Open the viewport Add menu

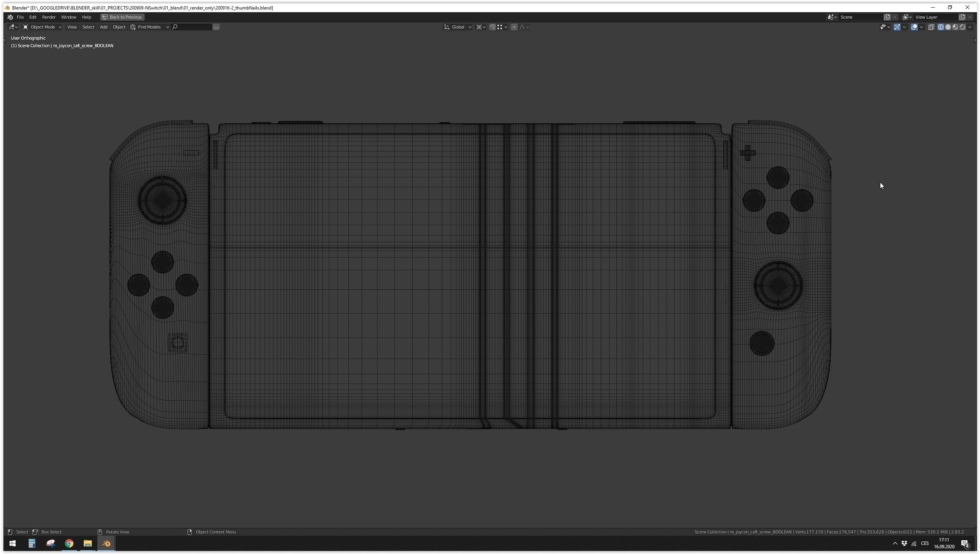103,27
